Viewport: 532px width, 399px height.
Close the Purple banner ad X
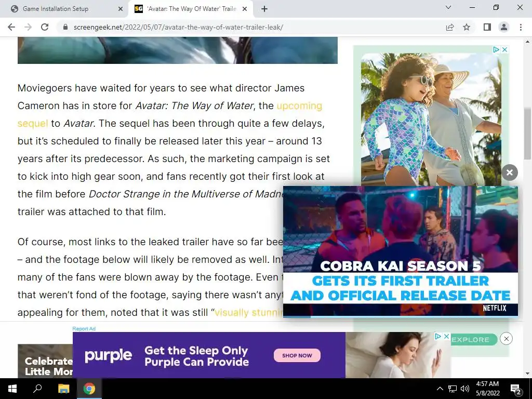[x=446, y=336]
